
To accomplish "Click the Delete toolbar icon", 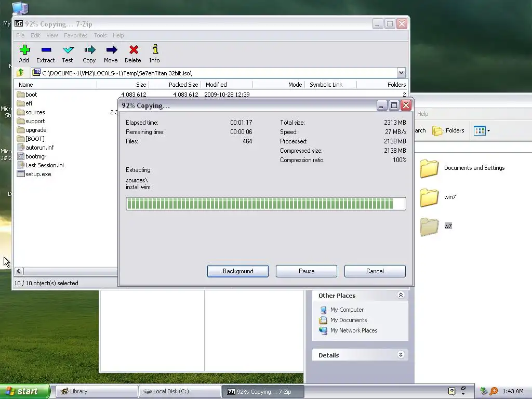I will point(133,54).
